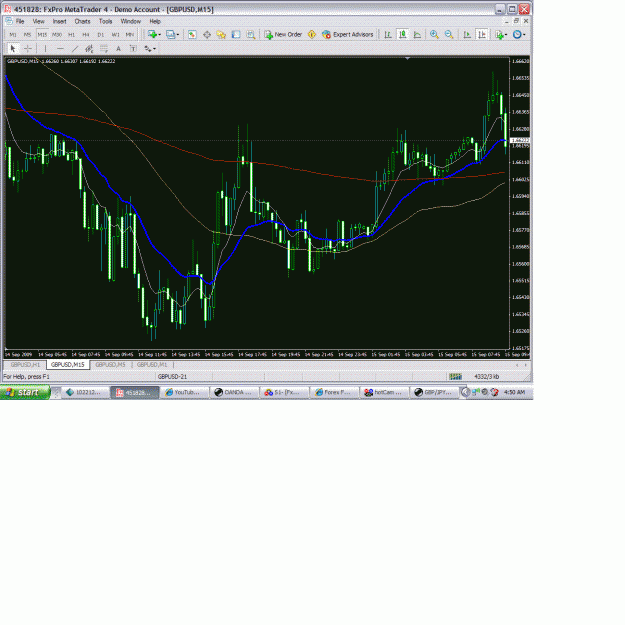Set timeframe to MN
The width and height of the screenshot is (625, 625).
130,35
